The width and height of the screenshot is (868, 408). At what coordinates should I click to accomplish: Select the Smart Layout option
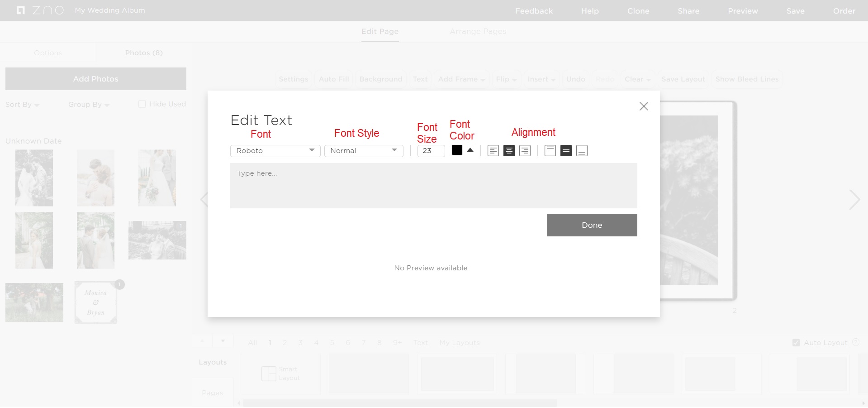[x=280, y=374]
